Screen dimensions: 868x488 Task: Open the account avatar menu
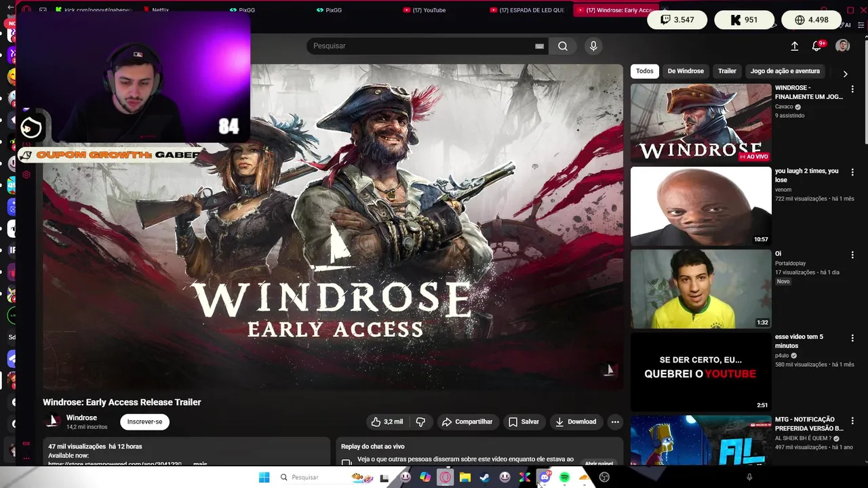(x=842, y=45)
